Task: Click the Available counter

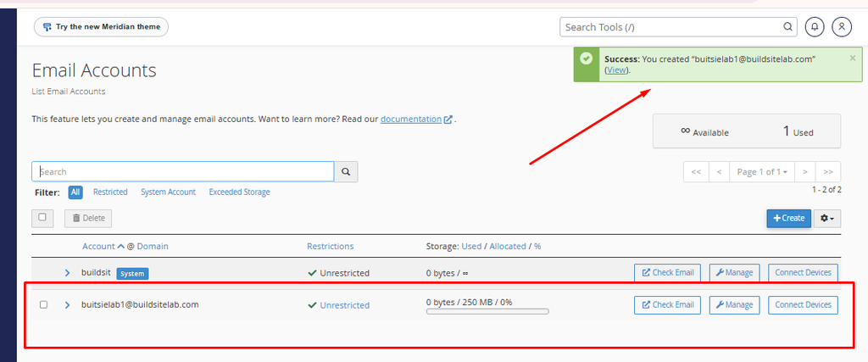Action: (704, 131)
